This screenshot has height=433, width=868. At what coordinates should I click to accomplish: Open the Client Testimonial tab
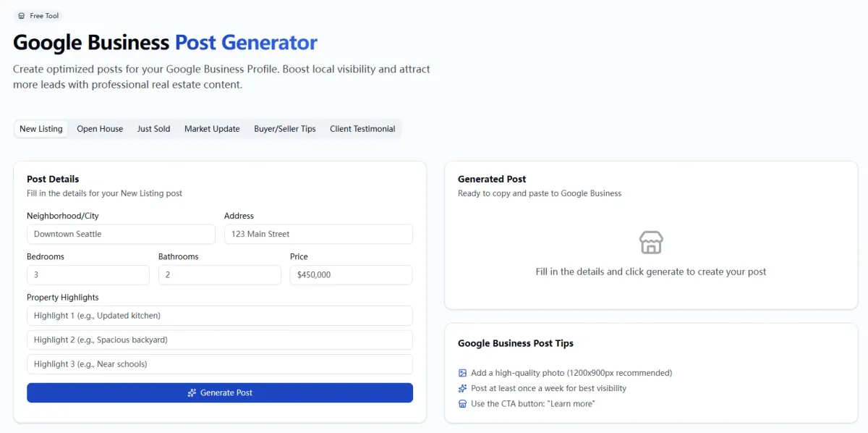click(x=362, y=129)
